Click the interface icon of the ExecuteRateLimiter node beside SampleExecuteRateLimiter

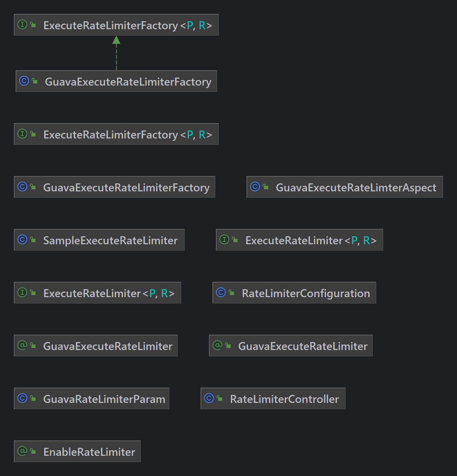(224, 240)
